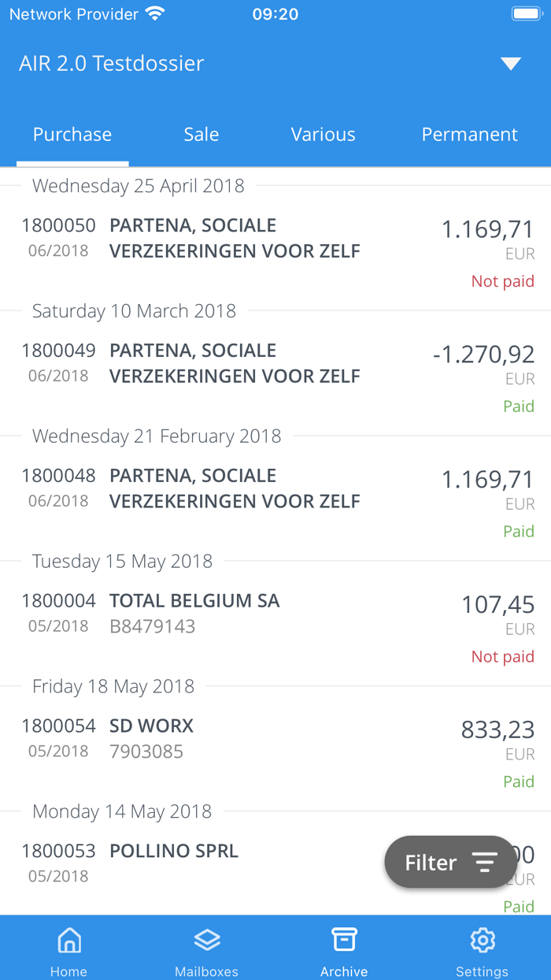This screenshot has height=980, width=551.
Task: Tap the Not paid status of invoice 1800050
Action: coord(502,281)
